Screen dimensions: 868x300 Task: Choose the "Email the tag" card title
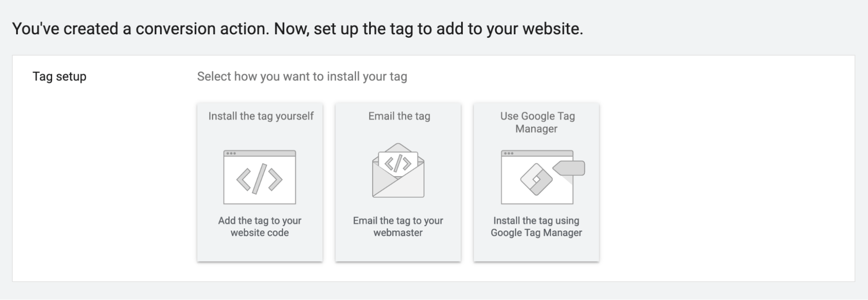[x=399, y=116]
